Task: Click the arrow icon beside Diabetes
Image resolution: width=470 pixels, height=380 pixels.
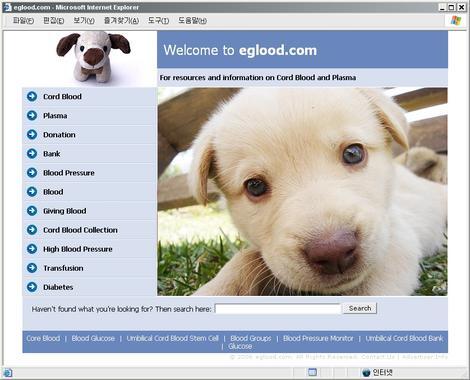Action: tap(32, 287)
